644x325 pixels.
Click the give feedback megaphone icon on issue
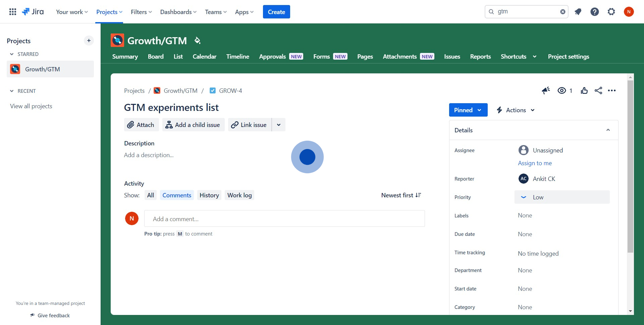click(546, 90)
